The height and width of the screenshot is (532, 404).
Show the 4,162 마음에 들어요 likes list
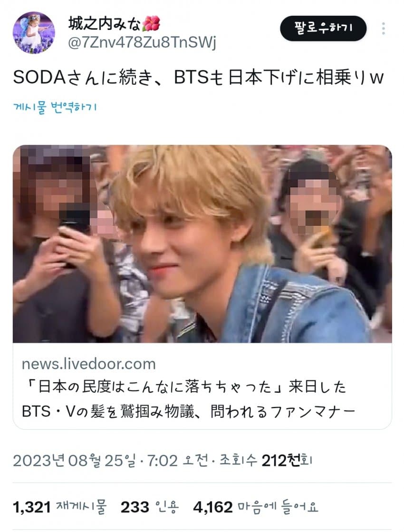coord(256,507)
